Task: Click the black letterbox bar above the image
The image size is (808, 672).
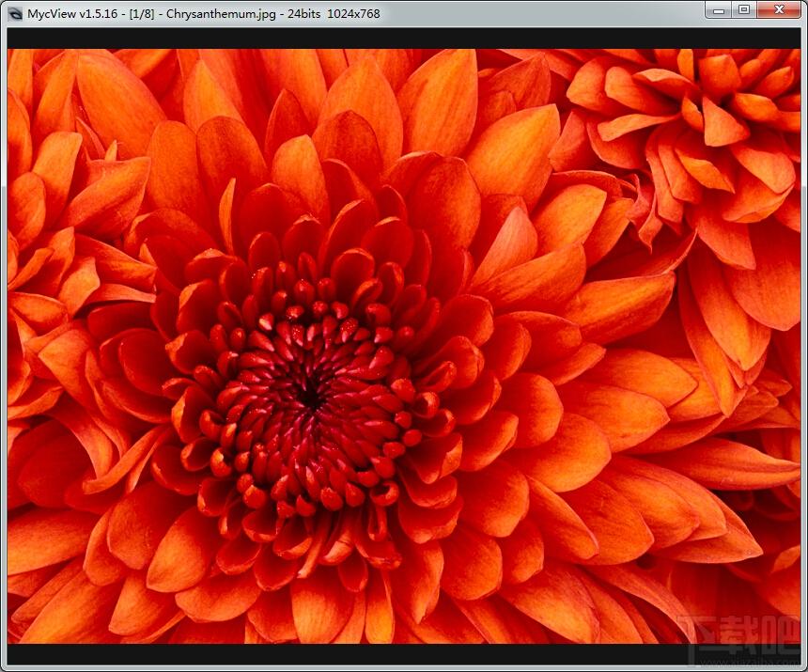Action: pos(404,39)
